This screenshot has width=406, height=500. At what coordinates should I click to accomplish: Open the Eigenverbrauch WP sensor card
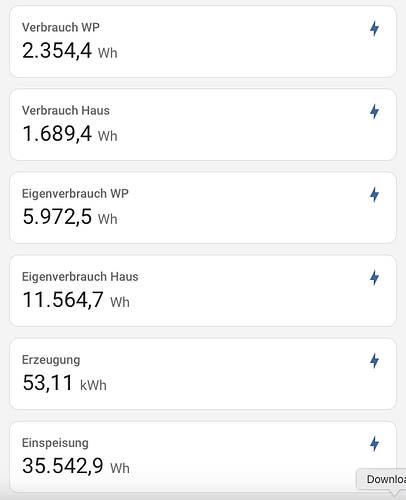pos(203,208)
